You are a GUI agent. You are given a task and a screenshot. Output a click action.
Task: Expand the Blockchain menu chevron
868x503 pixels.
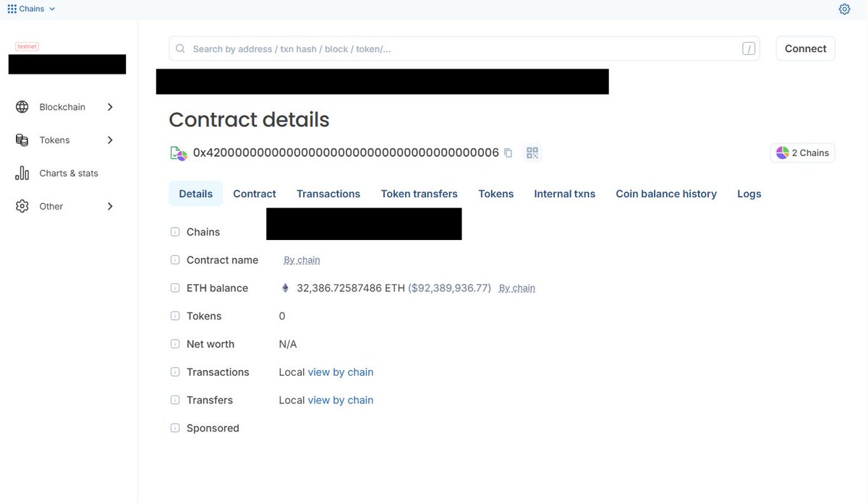[110, 107]
